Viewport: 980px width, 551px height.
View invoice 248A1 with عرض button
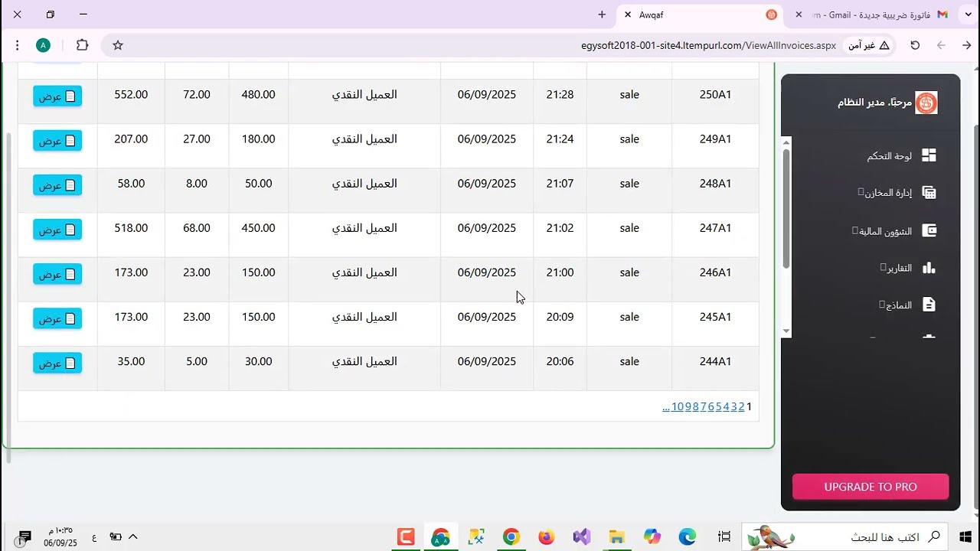coord(57,185)
